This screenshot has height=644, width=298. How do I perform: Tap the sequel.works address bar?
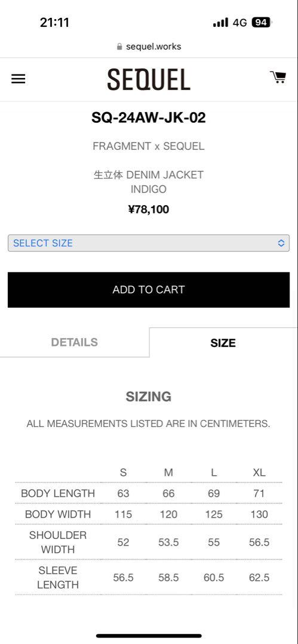tap(149, 47)
